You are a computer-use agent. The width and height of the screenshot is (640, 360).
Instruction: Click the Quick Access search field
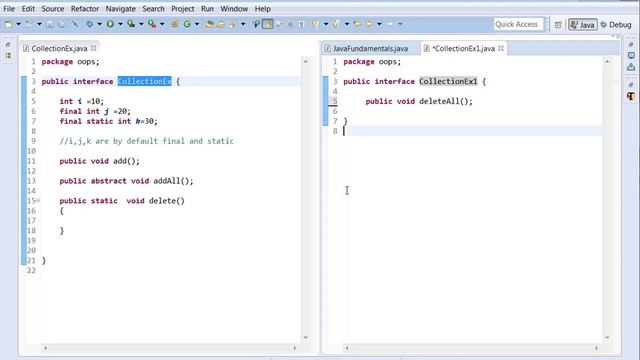tap(518, 24)
